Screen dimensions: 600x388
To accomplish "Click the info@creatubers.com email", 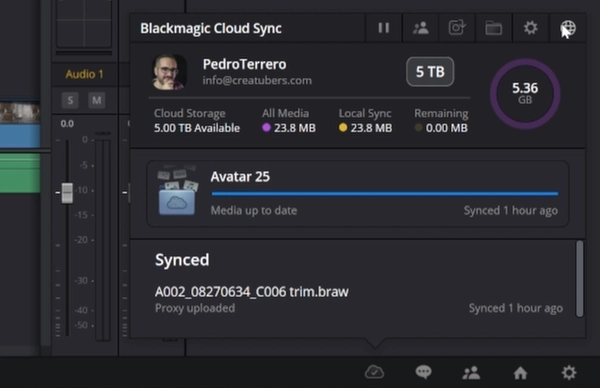I will (257, 81).
